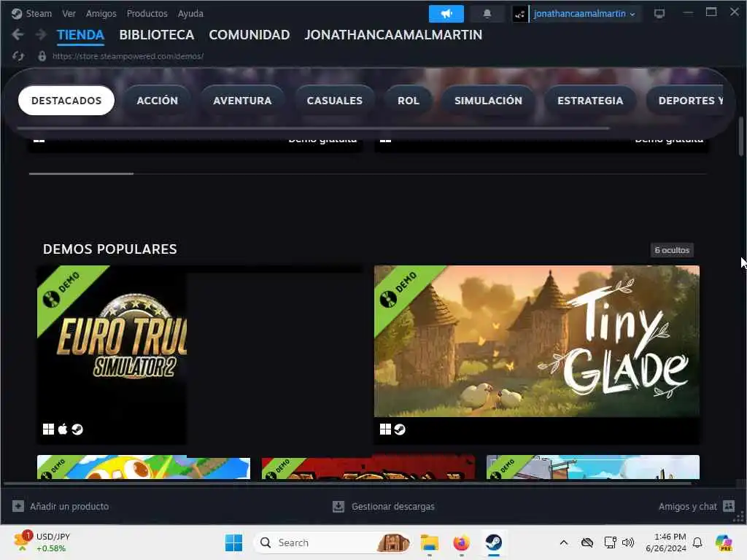Open the volume control in tray
The width and height of the screenshot is (747, 560).
click(628, 542)
